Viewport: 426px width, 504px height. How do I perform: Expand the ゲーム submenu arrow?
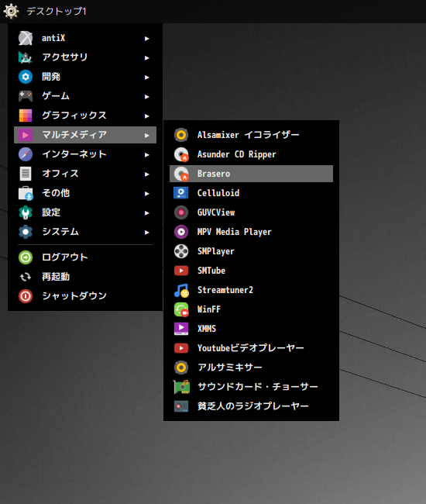(146, 96)
